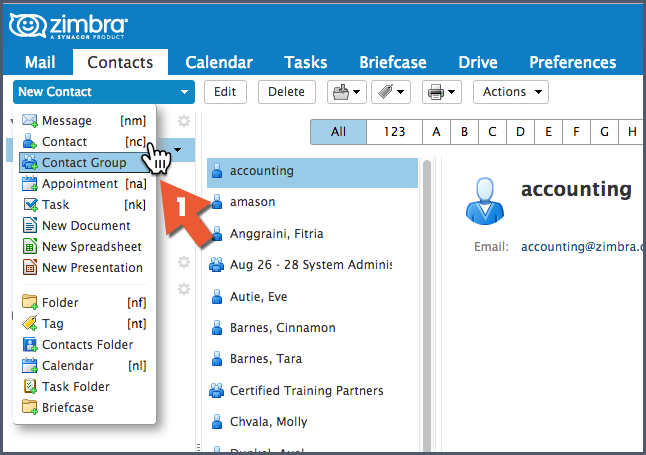Screen dimensions: 646x455
Task: Click the Tag icon in toolbar
Action: 385,92
